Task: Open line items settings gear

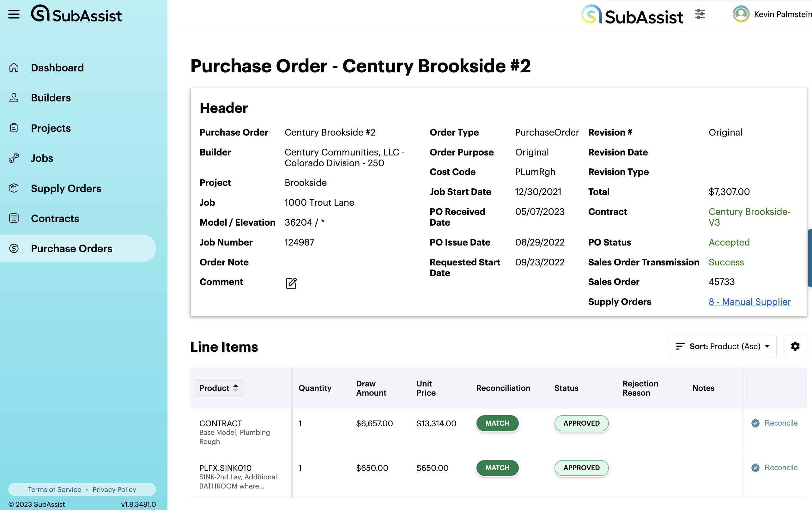Action: pyautogui.click(x=795, y=346)
